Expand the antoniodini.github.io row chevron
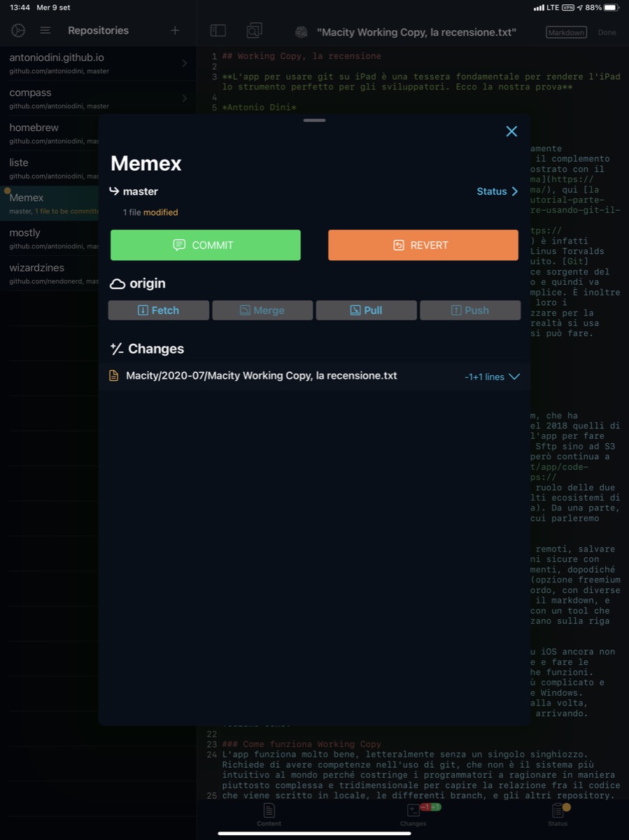The image size is (629, 840). (185, 63)
